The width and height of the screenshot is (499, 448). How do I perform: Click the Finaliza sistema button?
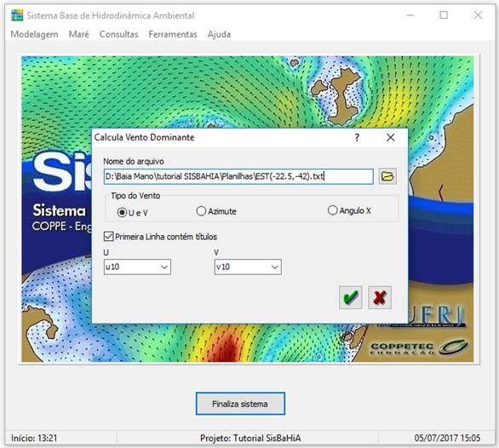pyautogui.click(x=240, y=404)
